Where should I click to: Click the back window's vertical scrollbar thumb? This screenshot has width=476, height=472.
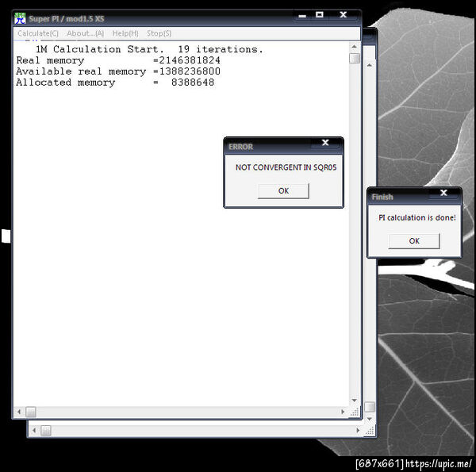point(370,407)
